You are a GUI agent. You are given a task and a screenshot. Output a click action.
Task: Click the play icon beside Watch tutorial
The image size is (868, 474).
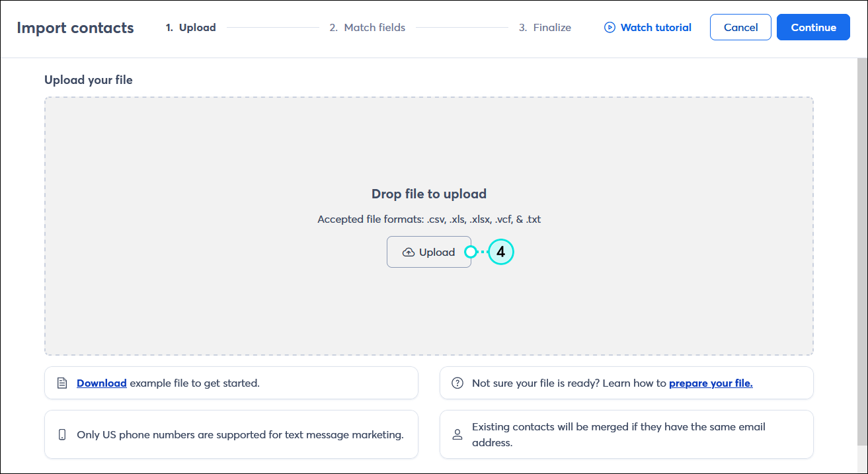[610, 28]
